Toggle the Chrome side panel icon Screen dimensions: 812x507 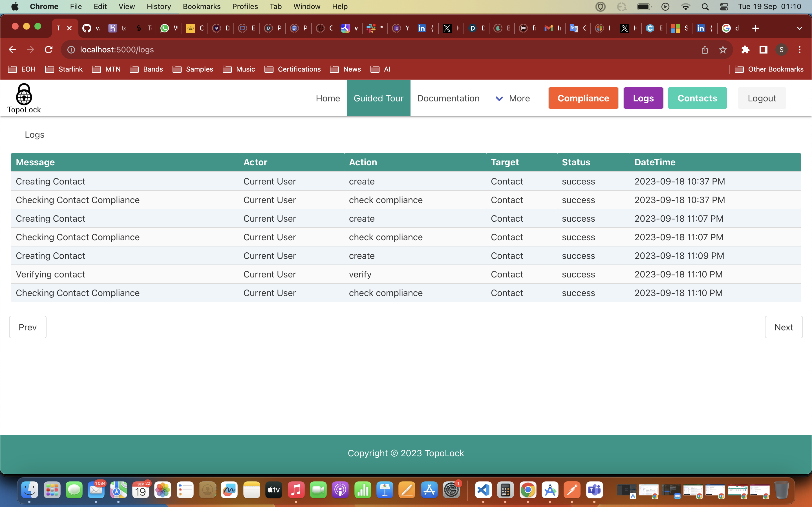pyautogui.click(x=763, y=50)
